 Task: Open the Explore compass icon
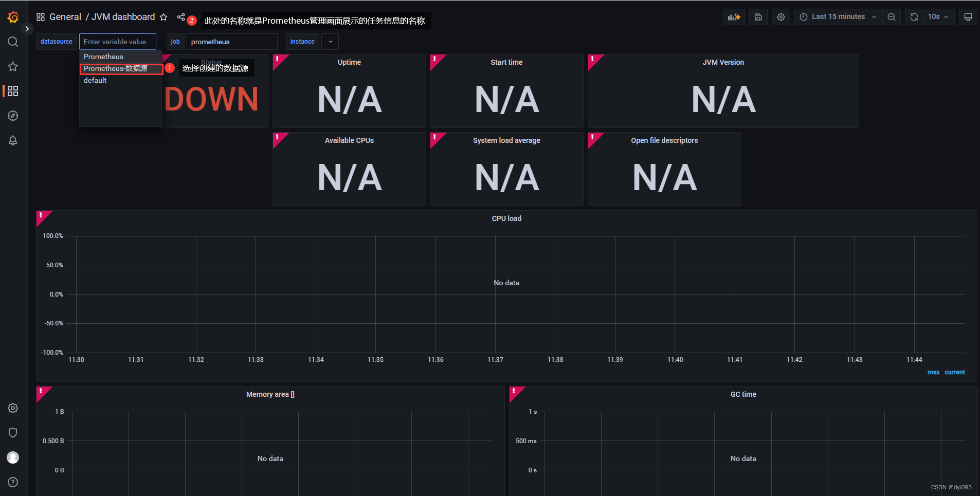tap(13, 116)
